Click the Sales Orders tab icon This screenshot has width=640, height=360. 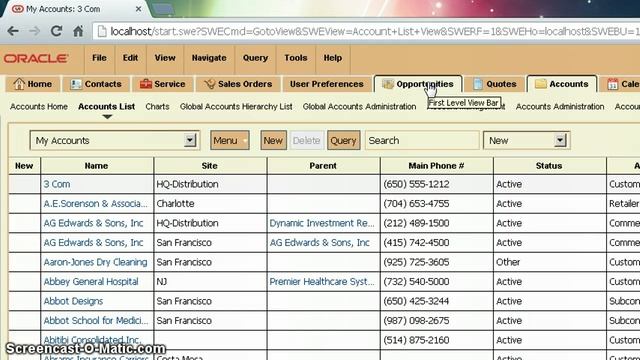click(209, 84)
